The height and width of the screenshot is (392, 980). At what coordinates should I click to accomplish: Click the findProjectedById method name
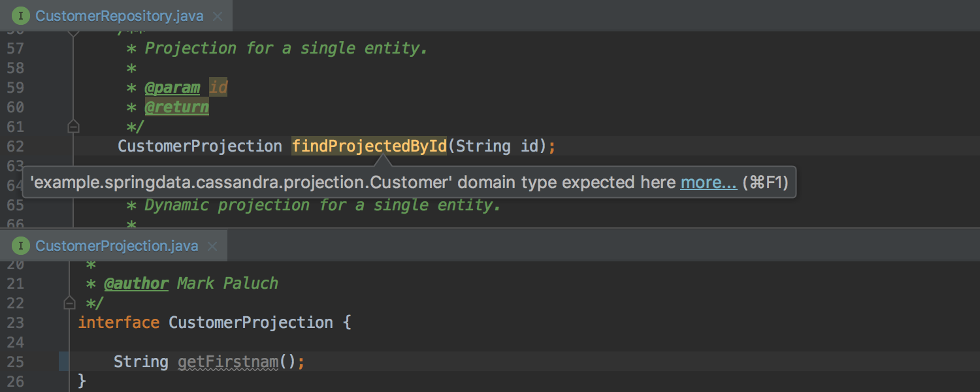pyautogui.click(x=369, y=146)
